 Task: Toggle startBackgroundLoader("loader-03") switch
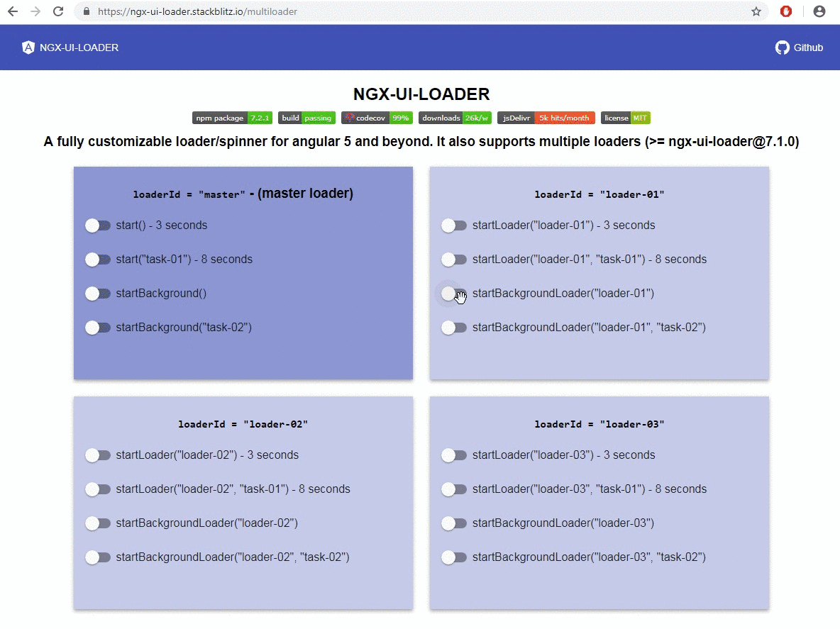click(454, 523)
